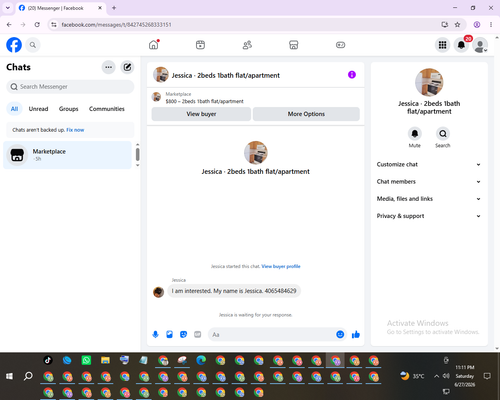Toggle the purple conversation information icon
The image size is (500, 400).
tap(352, 75)
